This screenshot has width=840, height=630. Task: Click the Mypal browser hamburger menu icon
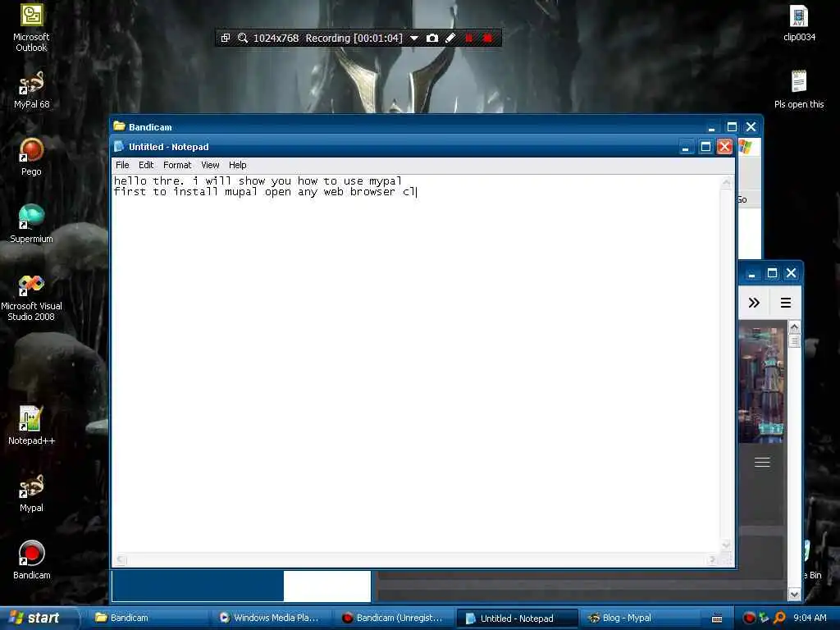(785, 303)
